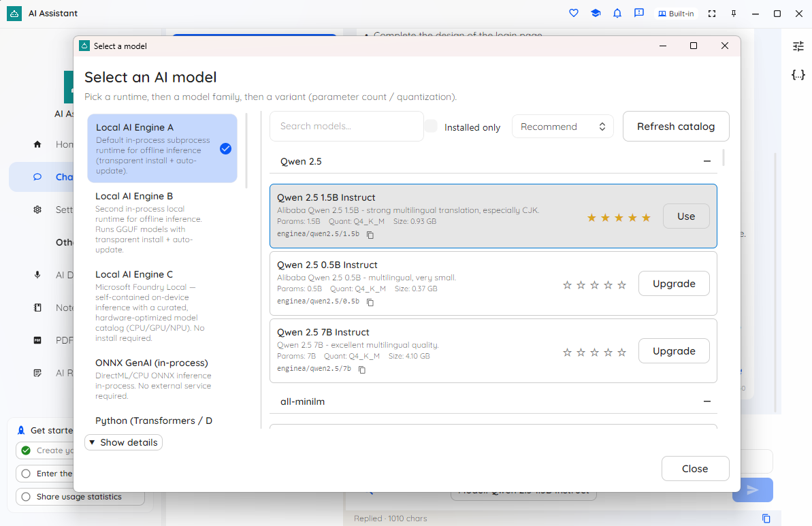The image size is (812, 526).
Task: Click the runtime list scrollbar
Action: coord(246,150)
